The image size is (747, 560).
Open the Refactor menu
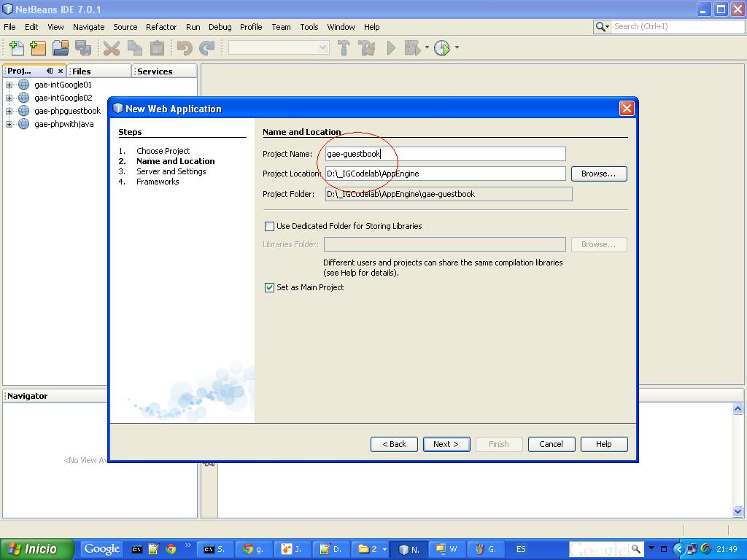click(160, 27)
